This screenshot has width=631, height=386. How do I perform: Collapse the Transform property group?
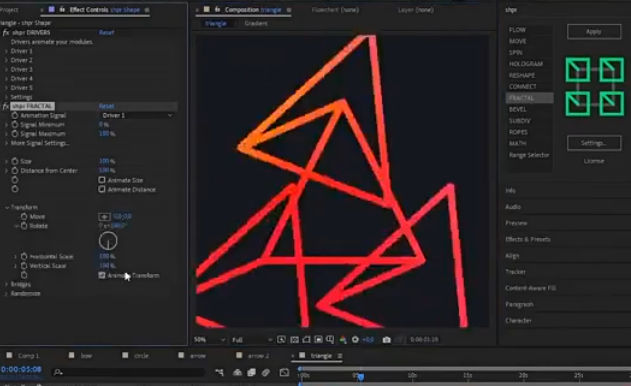click(x=6, y=207)
